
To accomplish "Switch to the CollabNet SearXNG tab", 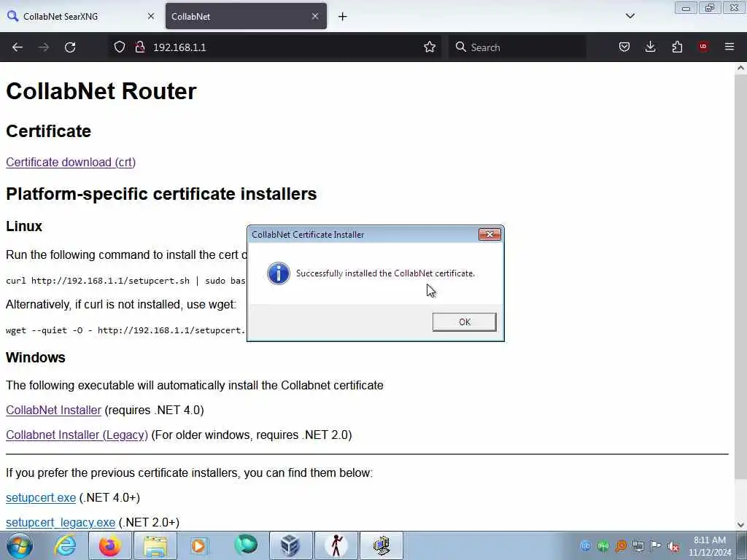I will click(81, 17).
